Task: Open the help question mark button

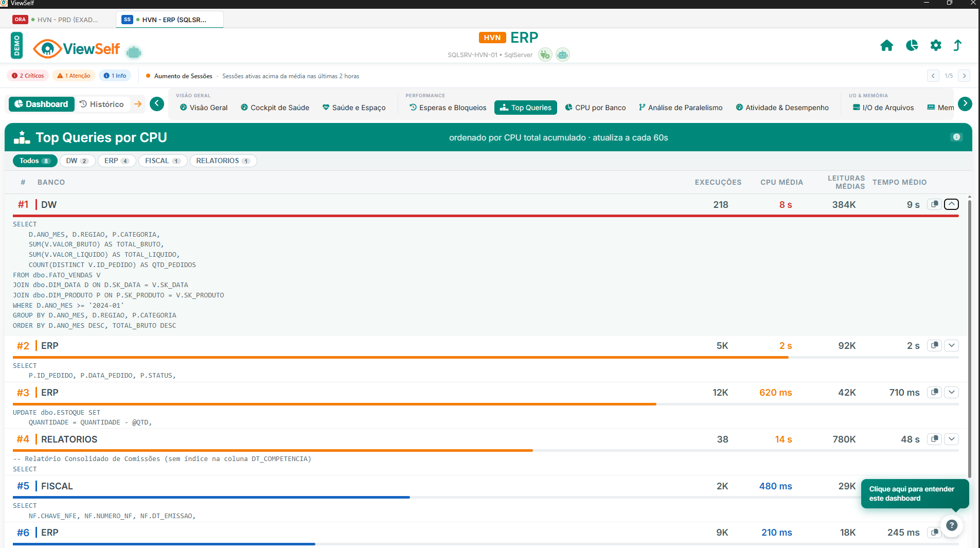Action: tap(952, 525)
